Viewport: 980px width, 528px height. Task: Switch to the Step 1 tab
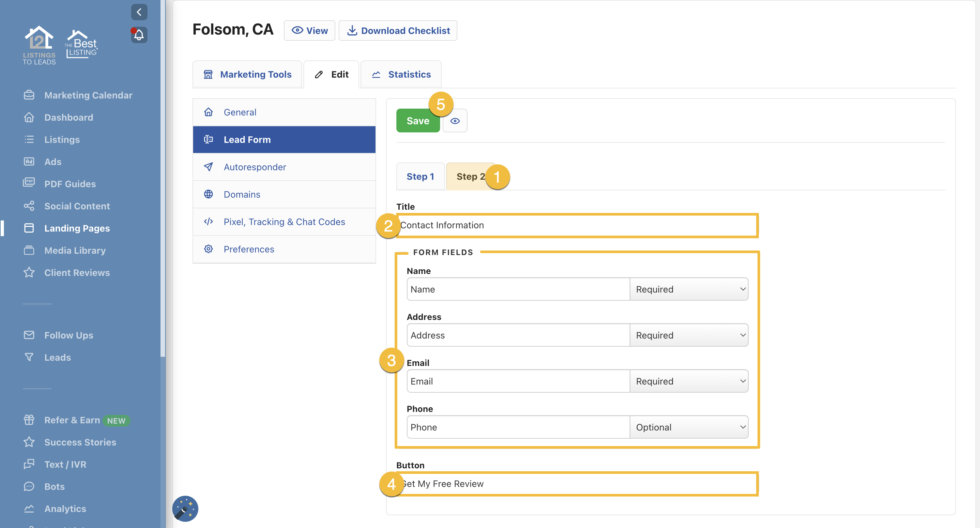pos(420,176)
